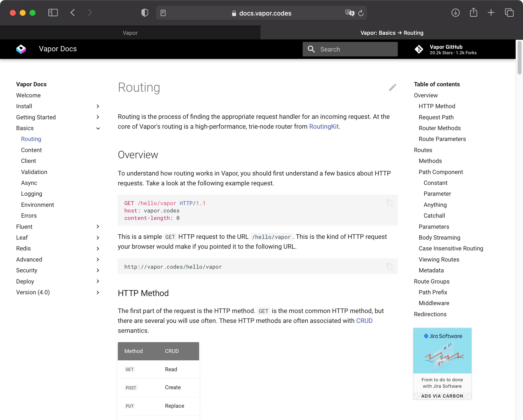Open the Content page under Basics
Screen dimensions: 523x420
pyautogui.click(x=31, y=150)
